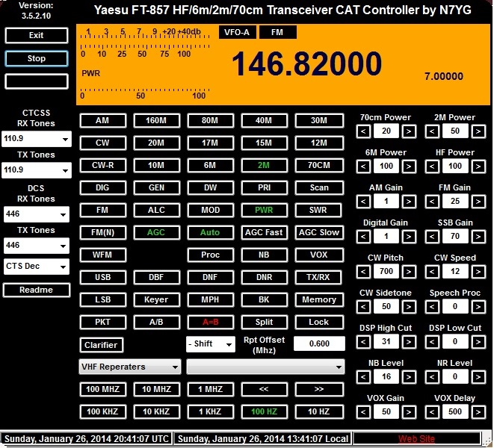Toggle Auto AGC mode
494x448 pixels.
(x=210, y=232)
